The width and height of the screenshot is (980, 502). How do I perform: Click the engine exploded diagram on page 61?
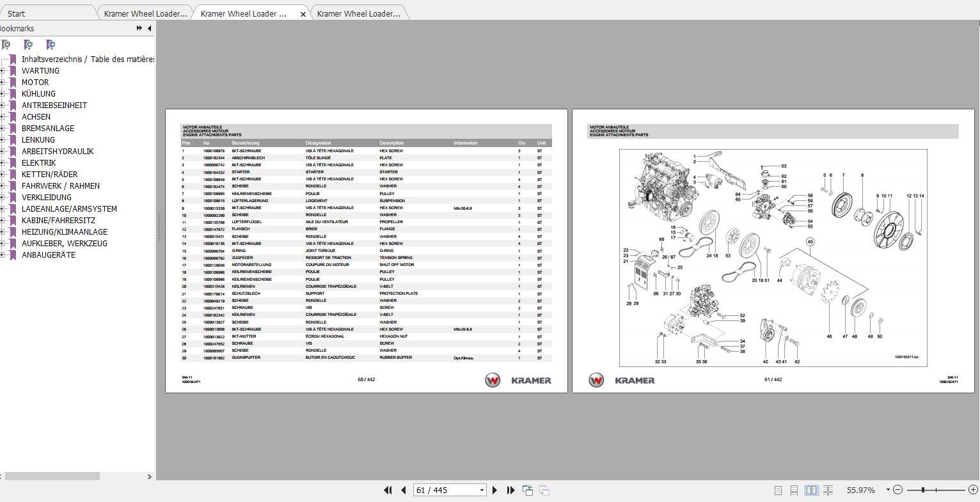pyautogui.click(x=773, y=258)
